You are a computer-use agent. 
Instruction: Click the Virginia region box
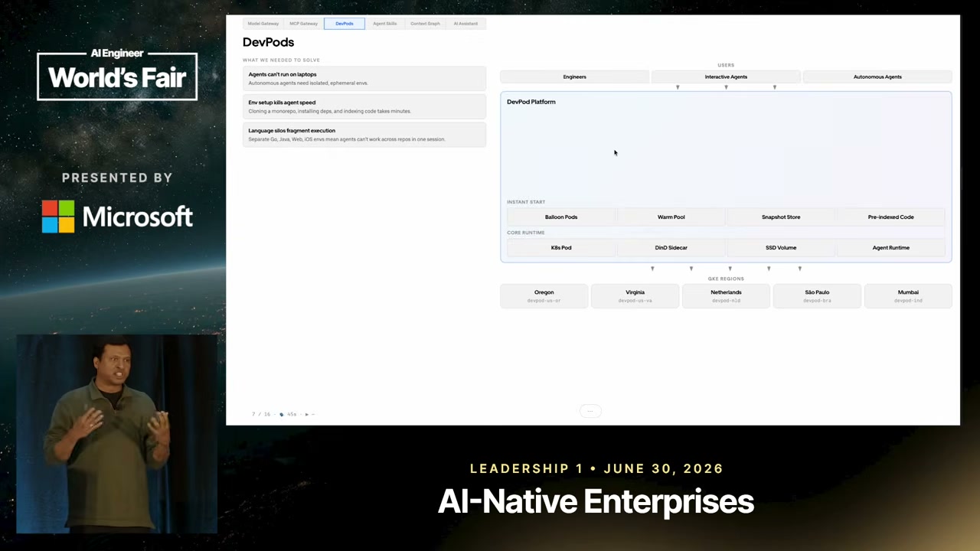[x=635, y=296]
